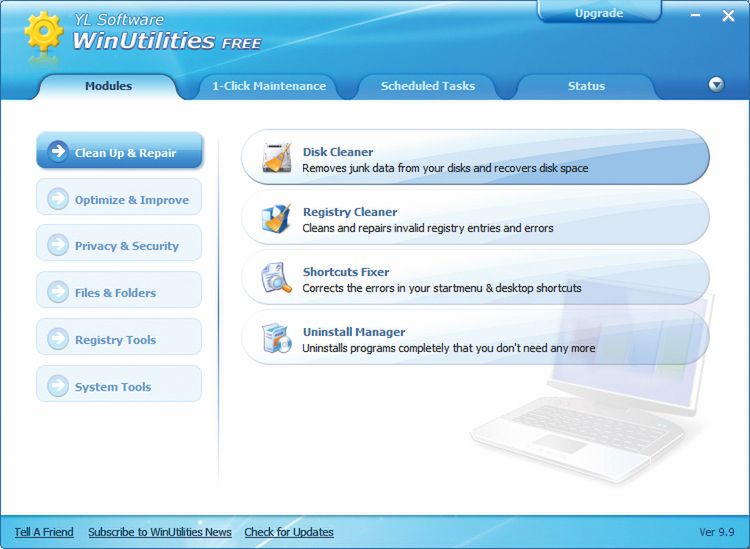The image size is (750, 549).
Task: Start the Shortcuts Fixer module
Action: (475, 278)
